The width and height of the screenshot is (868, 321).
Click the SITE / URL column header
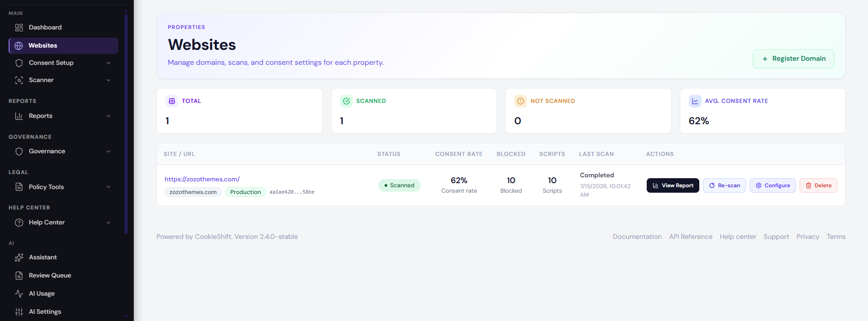(179, 154)
